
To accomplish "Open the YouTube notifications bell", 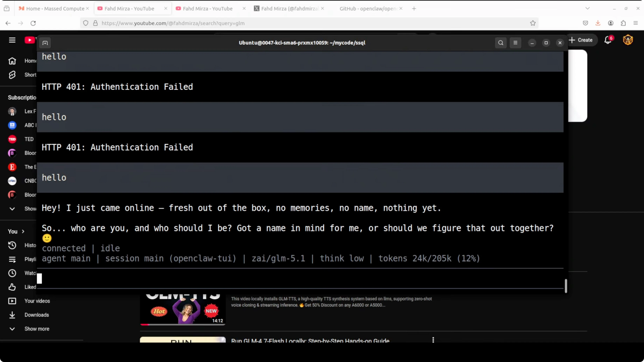I will coord(608,40).
